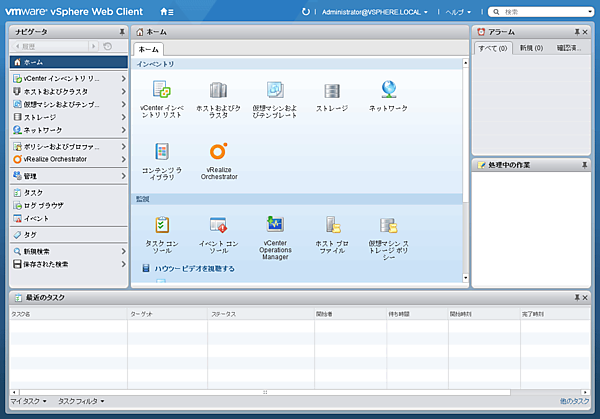Switch to 新規 (0) alarms tab
Image resolution: width=600 pixels, height=419 pixels.
(531, 48)
